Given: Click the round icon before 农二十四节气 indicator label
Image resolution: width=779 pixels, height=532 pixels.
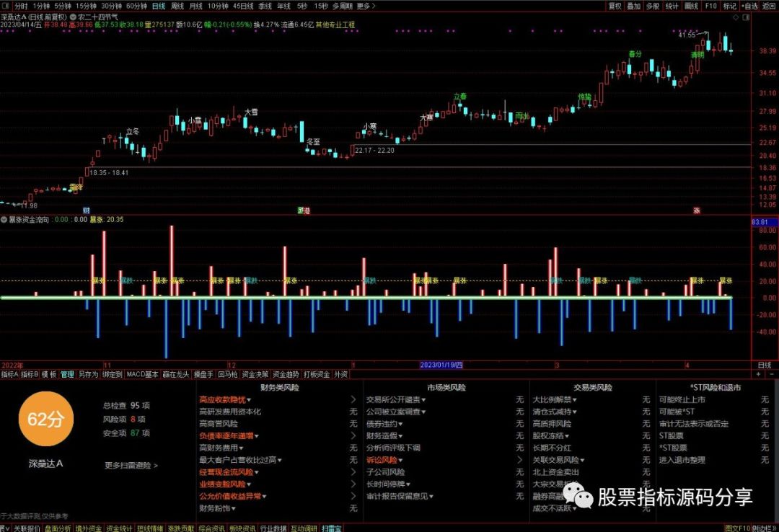Looking at the screenshot, I should 73,17.
